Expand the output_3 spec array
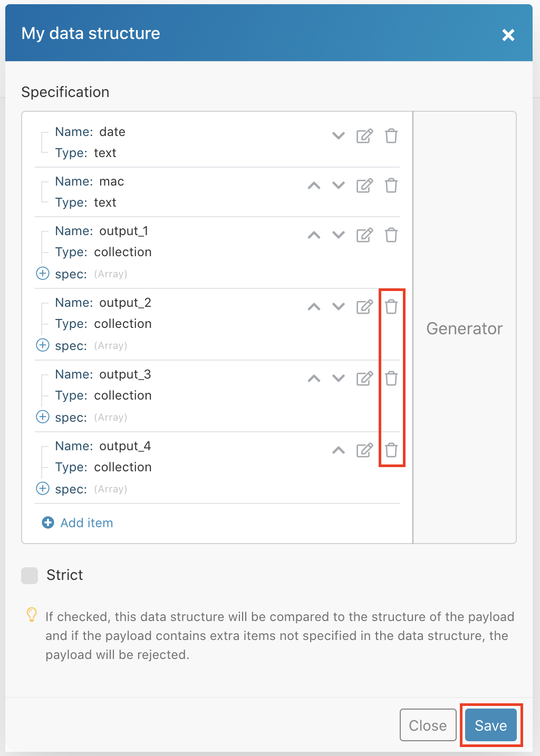Screen dimensions: 540x756 43,417
